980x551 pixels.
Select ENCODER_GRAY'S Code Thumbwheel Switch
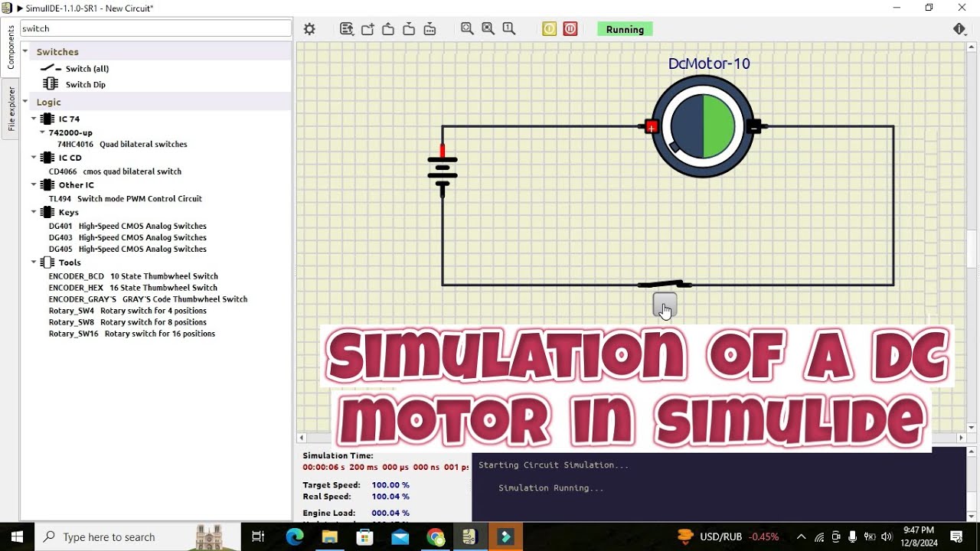148,299
